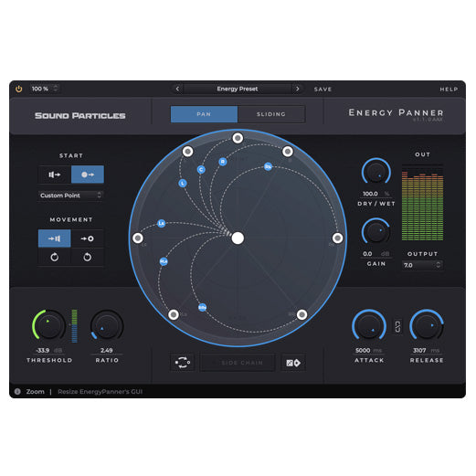Click the left side speaker node
This screenshot has height=476, width=476.
coord(138,238)
